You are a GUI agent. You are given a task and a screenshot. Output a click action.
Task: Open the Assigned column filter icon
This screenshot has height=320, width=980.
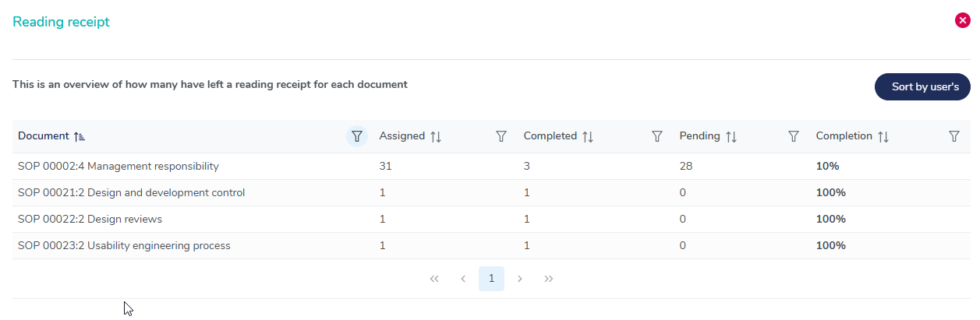pos(501,136)
